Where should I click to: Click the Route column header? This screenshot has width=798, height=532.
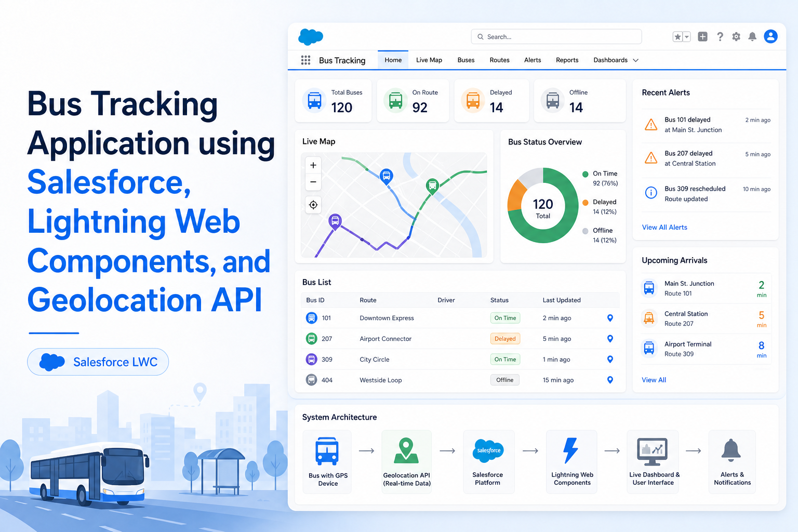[368, 300]
